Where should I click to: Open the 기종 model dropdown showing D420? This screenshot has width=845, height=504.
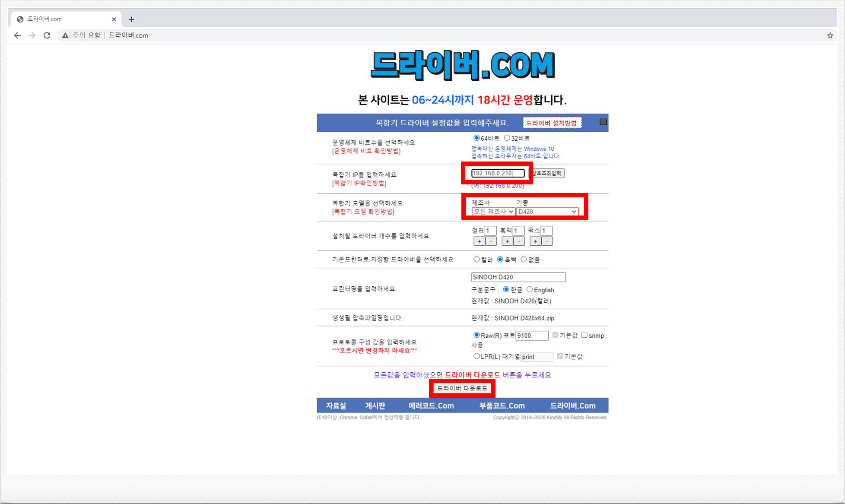(547, 212)
